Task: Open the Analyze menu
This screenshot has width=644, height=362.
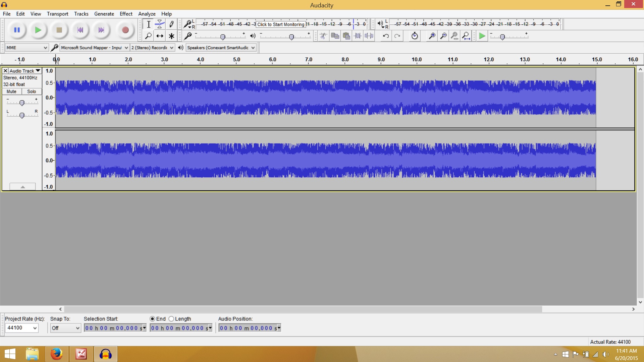Action: [147, 14]
